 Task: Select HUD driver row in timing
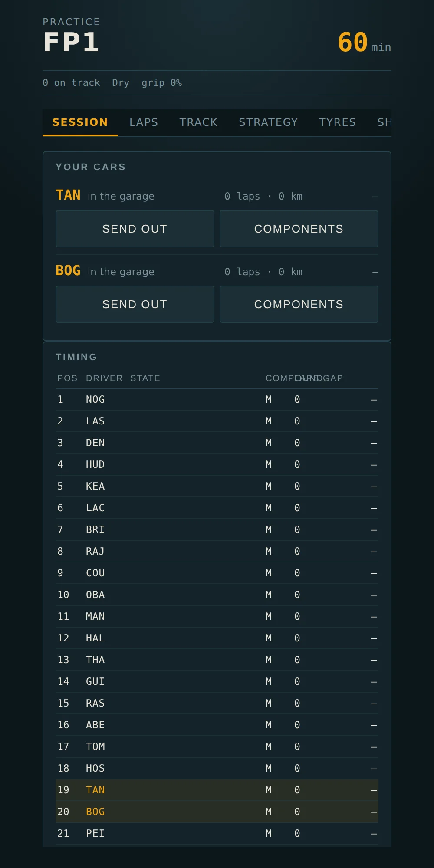click(x=217, y=464)
